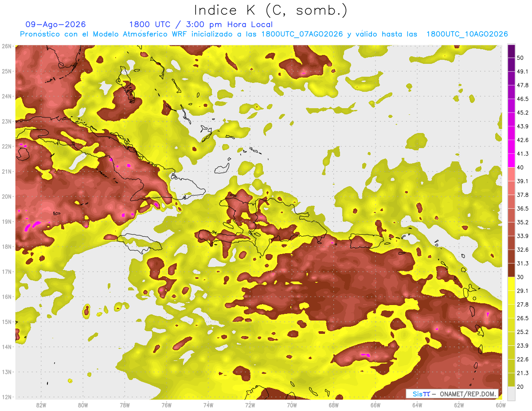
Task: Click the latitude label "26N"
Action: (7, 46)
